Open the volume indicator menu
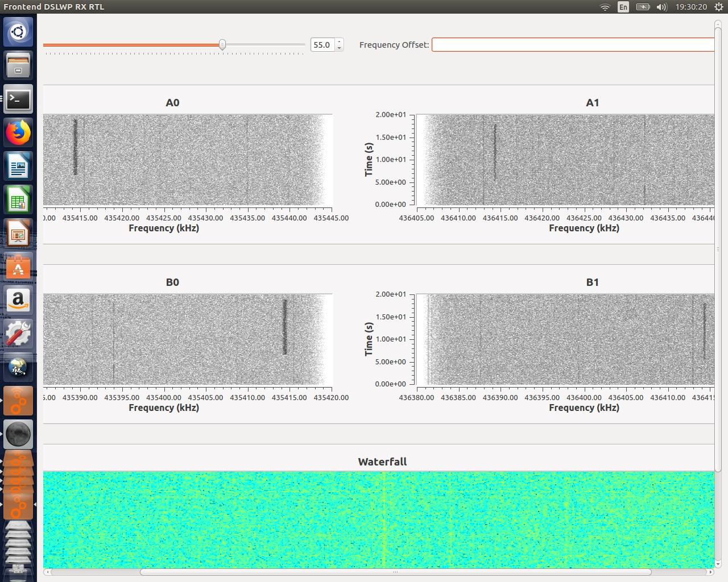Screen dimensions: 728x582 661,7
